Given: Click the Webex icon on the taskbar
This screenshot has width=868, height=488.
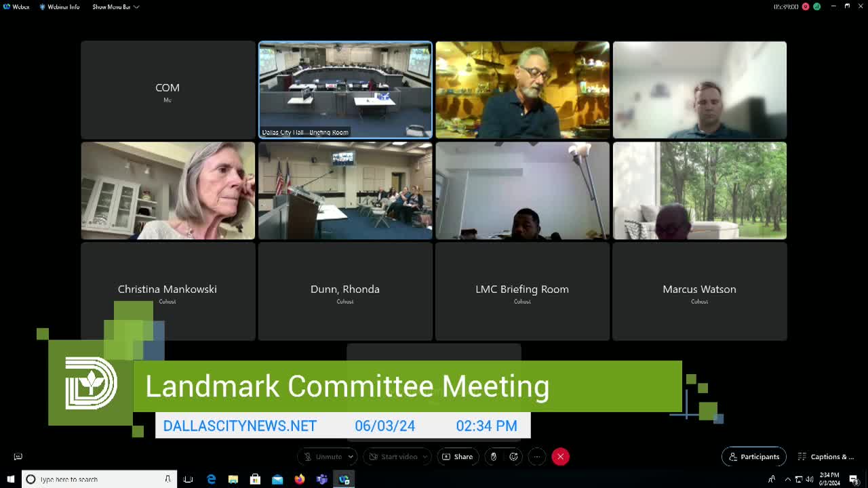Looking at the screenshot, I should click(344, 479).
